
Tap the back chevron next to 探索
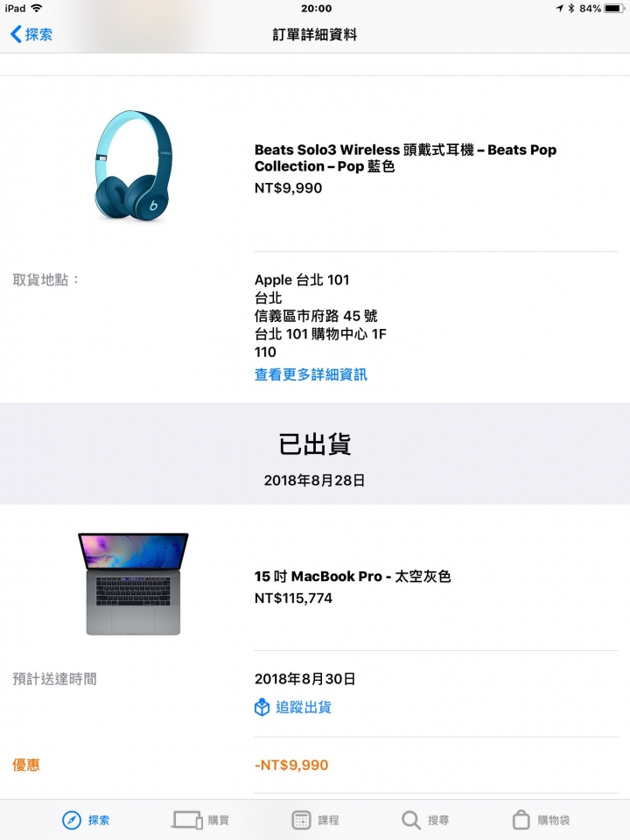[x=16, y=34]
